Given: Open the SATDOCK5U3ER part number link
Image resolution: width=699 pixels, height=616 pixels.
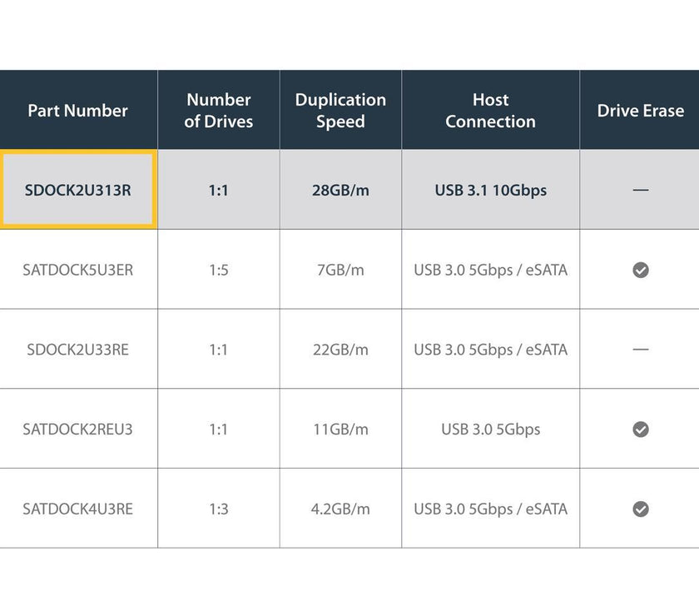Looking at the screenshot, I should (78, 270).
